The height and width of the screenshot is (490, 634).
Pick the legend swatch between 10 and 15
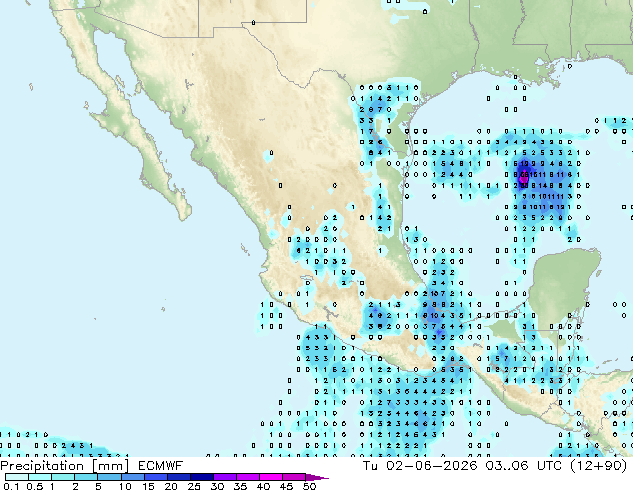click(x=132, y=477)
